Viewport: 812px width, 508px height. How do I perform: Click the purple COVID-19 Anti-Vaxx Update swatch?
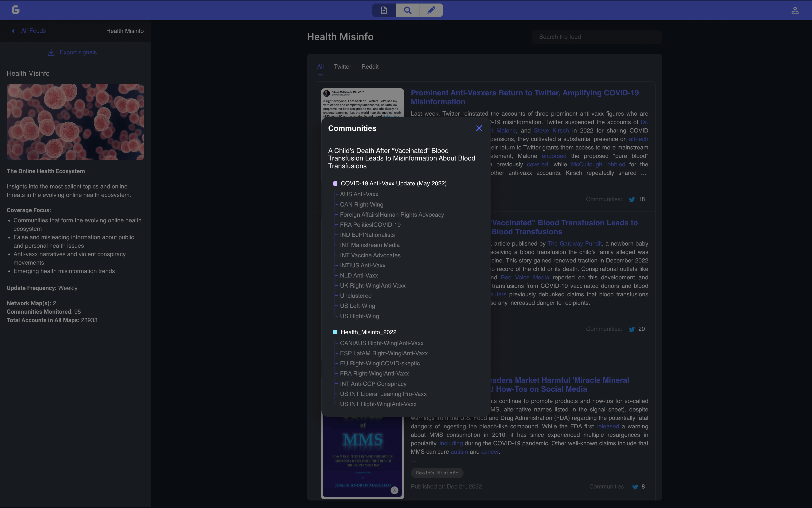(x=335, y=184)
